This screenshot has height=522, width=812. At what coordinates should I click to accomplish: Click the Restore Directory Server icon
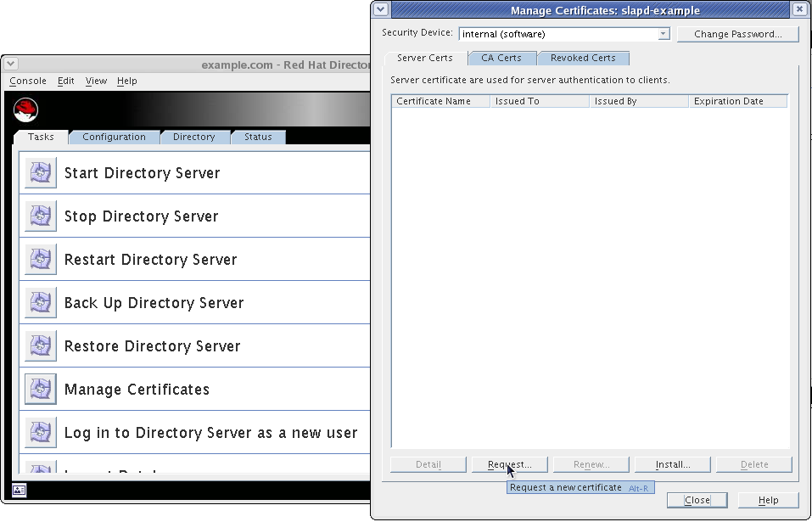tap(41, 346)
